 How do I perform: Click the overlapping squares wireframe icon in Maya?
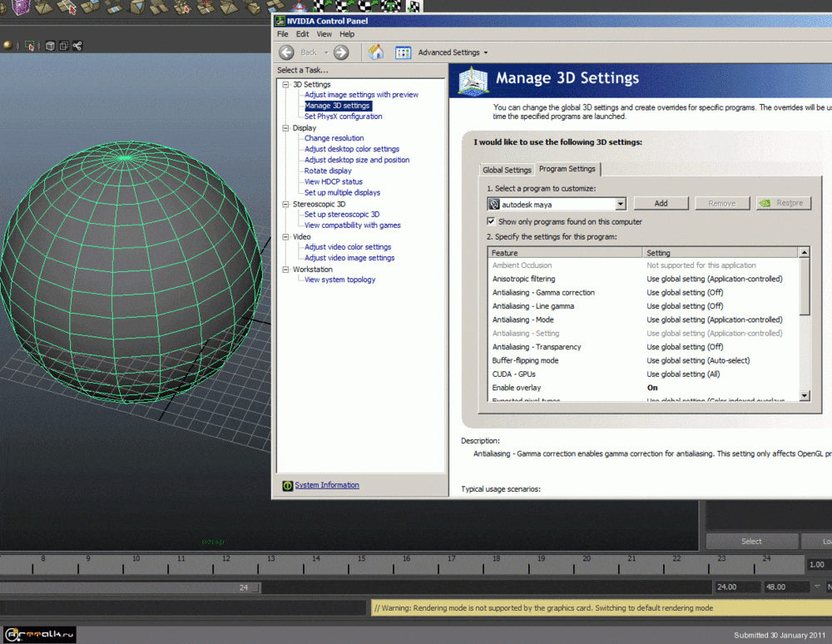[x=64, y=46]
